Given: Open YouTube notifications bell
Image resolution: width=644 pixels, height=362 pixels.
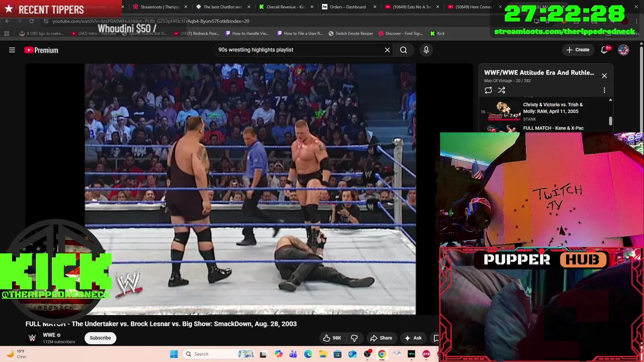Looking at the screenshot, I should [605, 50].
